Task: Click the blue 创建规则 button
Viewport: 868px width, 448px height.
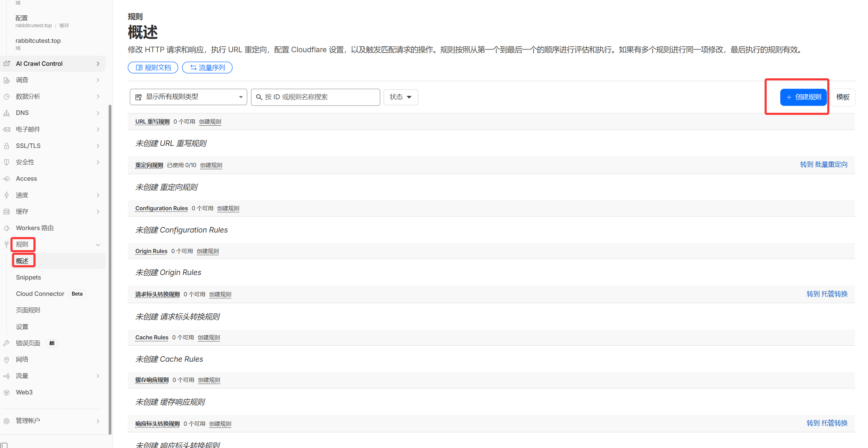Action: point(803,97)
